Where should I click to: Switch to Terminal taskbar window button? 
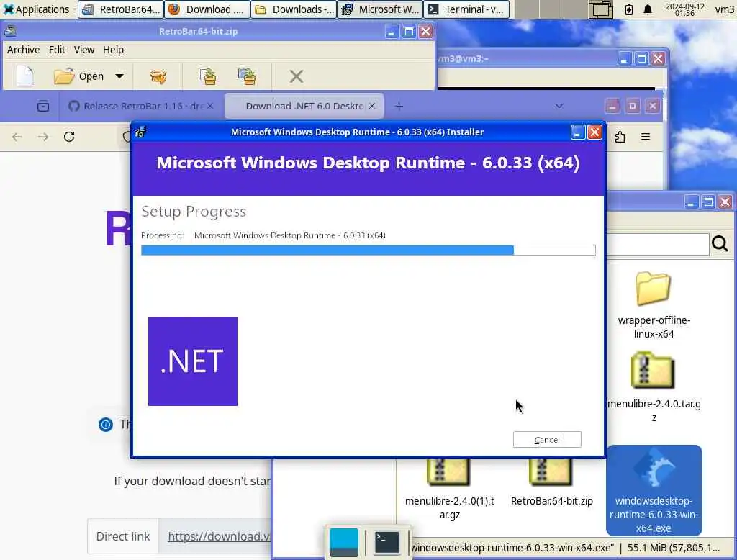click(466, 9)
